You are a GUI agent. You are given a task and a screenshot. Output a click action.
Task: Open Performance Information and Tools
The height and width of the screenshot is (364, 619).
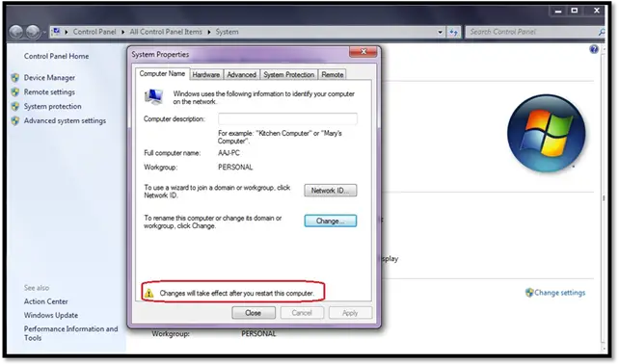(70, 333)
